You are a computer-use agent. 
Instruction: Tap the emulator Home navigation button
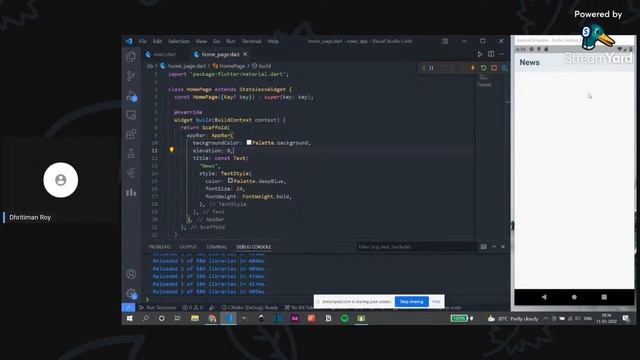[x=574, y=297]
